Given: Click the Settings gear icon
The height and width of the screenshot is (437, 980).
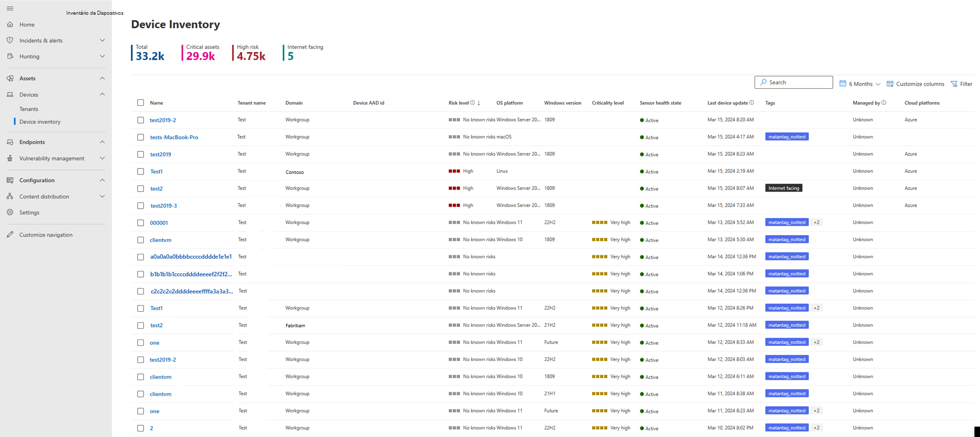Looking at the screenshot, I should [10, 212].
